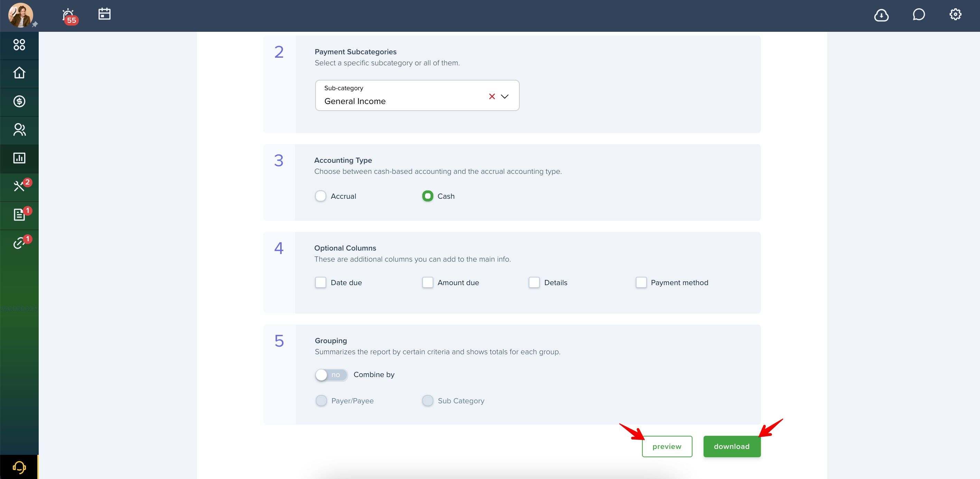The height and width of the screenshot is (479, 980).
Task: Open the support headset icon
Action: pos(19,467)
